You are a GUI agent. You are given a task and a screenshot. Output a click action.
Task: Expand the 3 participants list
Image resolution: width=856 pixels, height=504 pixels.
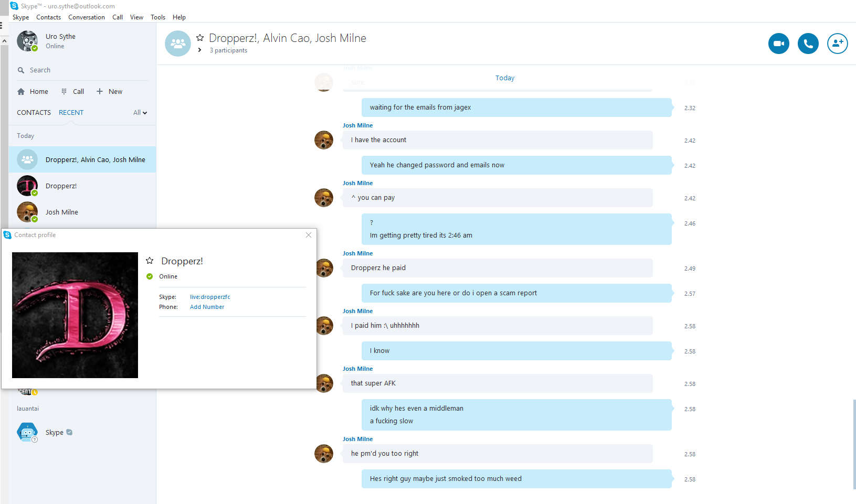click(x=200, y=50)
